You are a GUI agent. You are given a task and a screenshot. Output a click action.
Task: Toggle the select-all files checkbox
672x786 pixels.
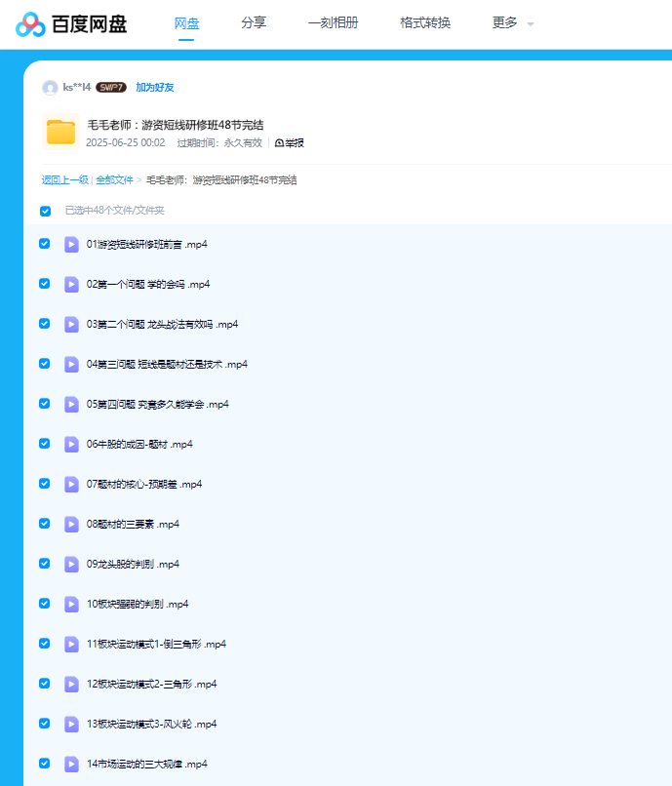(45, 211)
